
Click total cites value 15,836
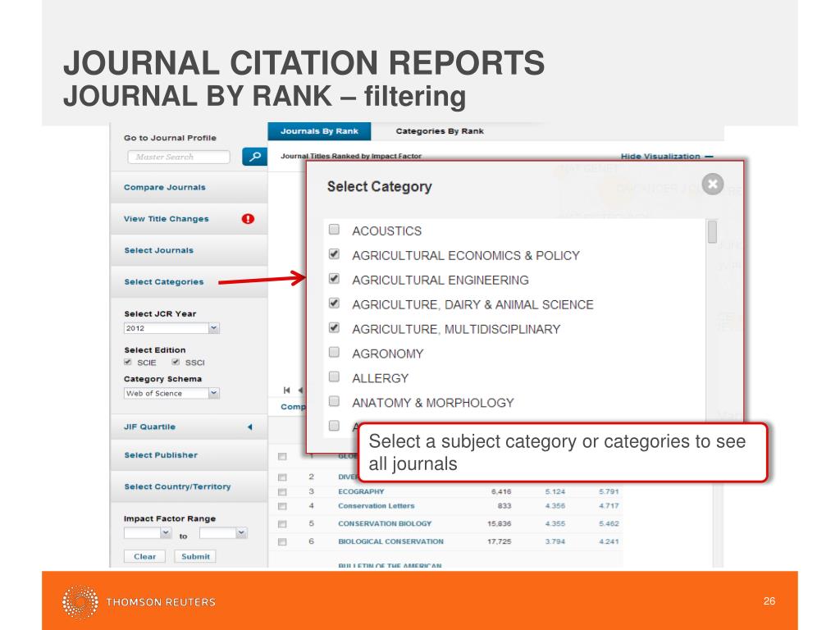point(500,524)
